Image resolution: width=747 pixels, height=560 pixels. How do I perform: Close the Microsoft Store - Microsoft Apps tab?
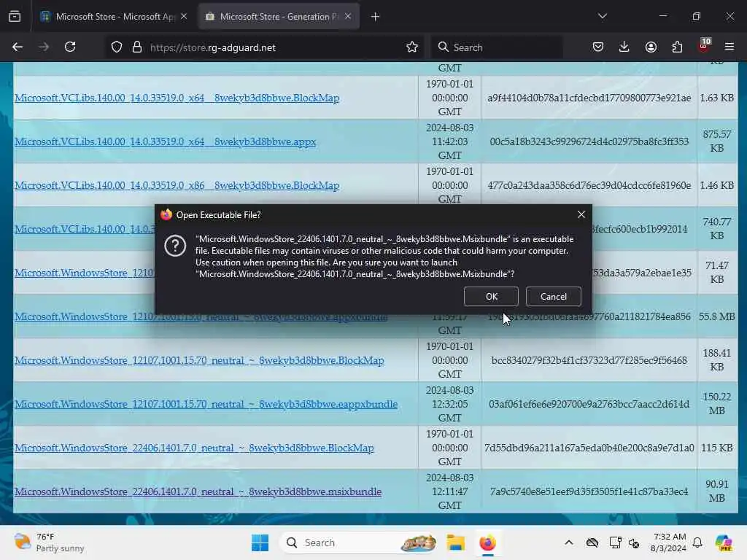pyautogui.click(x=184, y=16)
